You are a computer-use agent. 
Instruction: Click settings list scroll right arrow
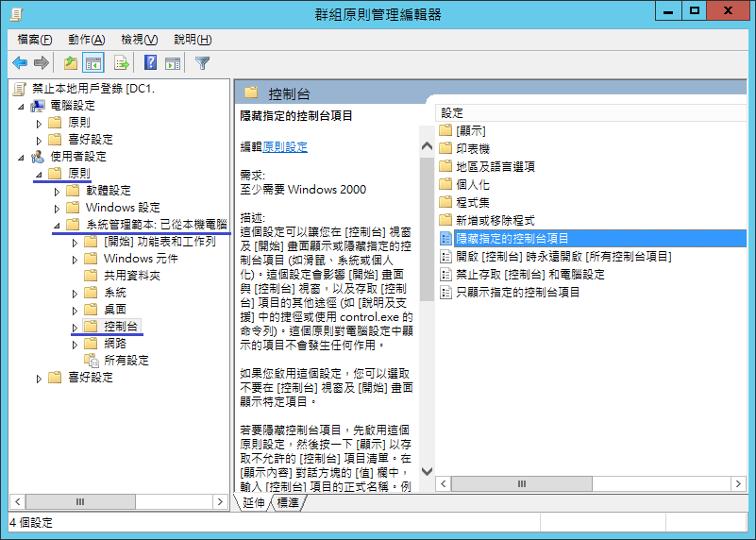pyautogui.click(x=738, y=483)
